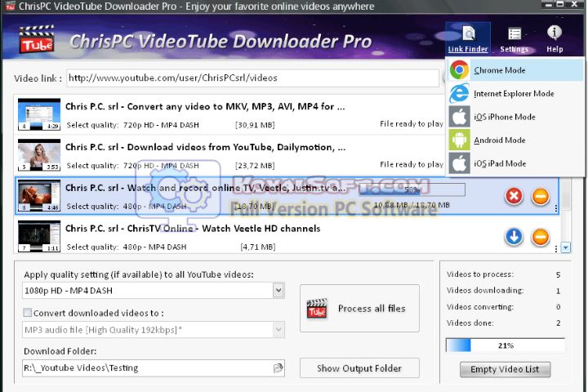Screen dimensions: 588x392
Task: Click 'File ready to play' on Convert any video row
Action: tap(412, 124)
